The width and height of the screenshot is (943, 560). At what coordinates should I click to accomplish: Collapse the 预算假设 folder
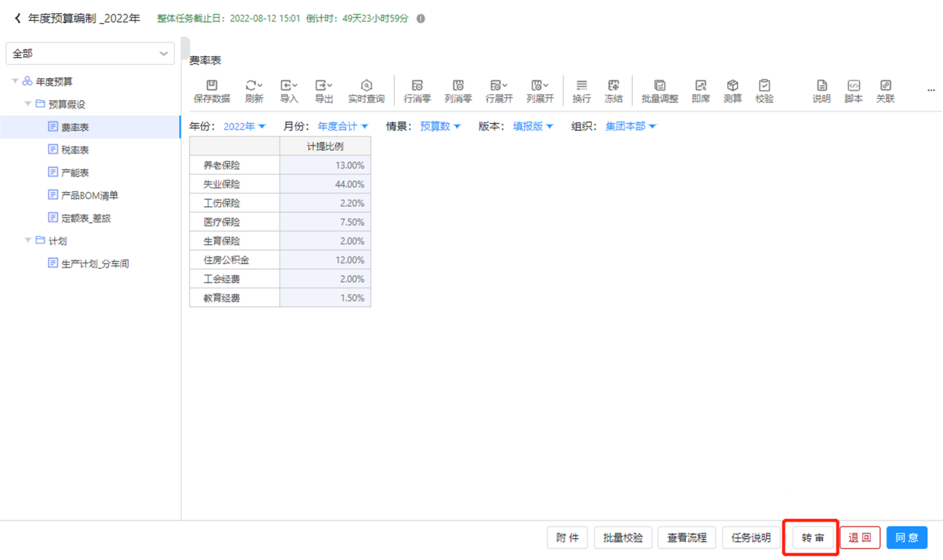point(28,104)
